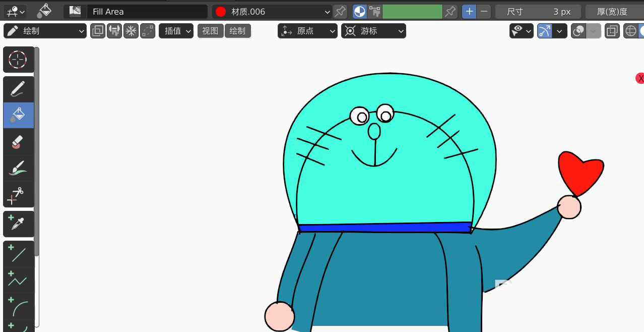Click the 尺寸 size field

point(538,11)
